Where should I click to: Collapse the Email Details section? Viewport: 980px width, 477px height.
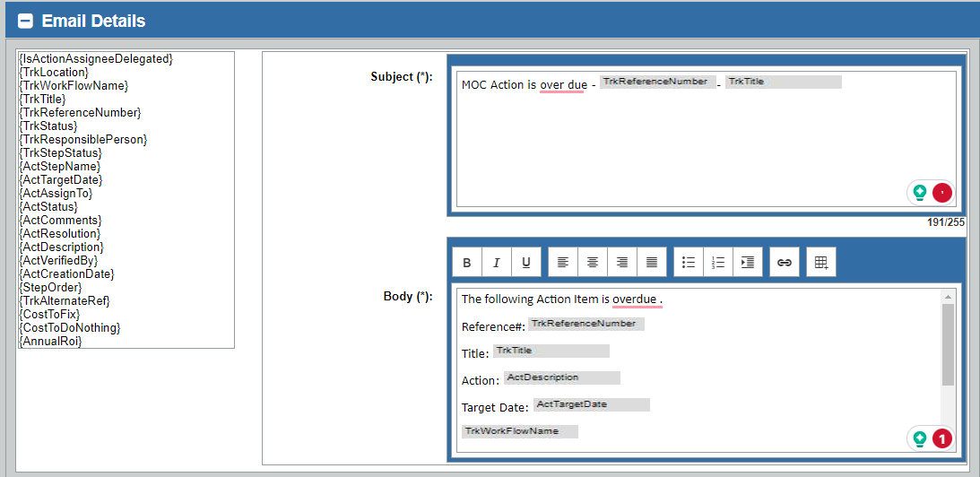click(x=26, y=21)
